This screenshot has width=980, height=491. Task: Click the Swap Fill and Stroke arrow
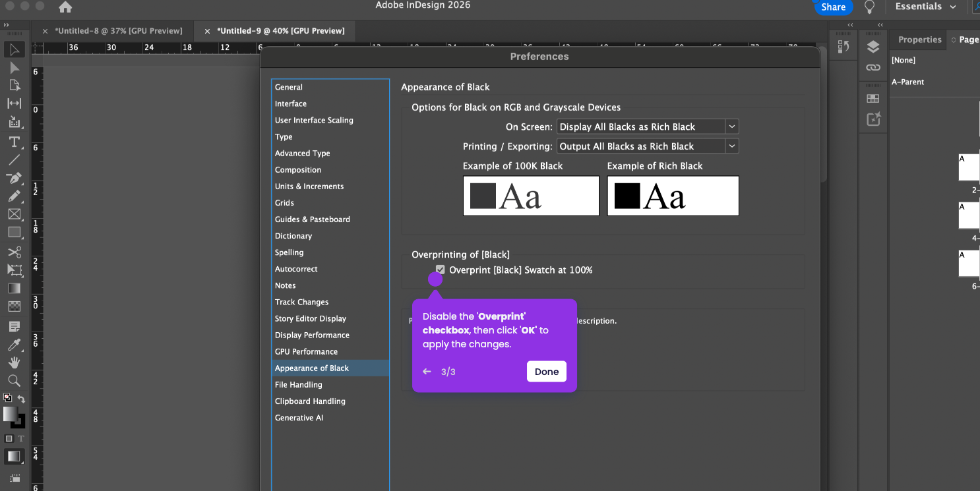(21, 399)
